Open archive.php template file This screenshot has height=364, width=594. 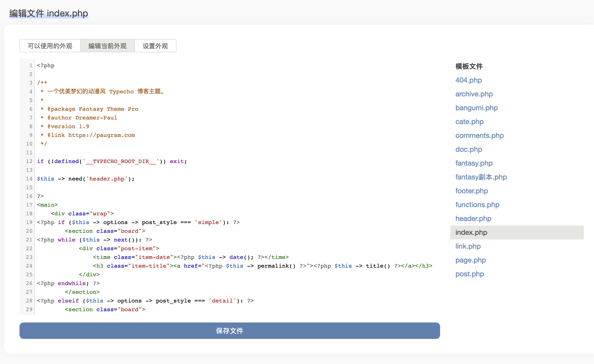point(474,94)
